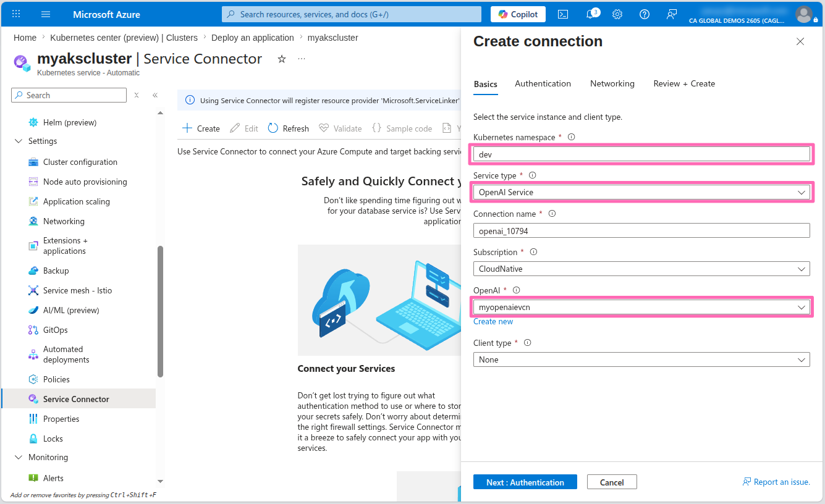This screenshot has width=825, height=504.
Task: Click the Create new link
Action: tap(493, 322)
